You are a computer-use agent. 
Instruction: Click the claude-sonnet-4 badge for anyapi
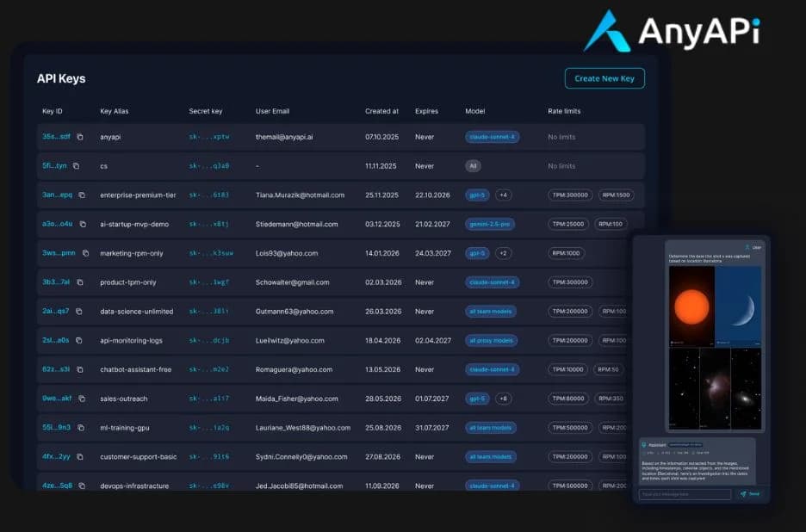492,137
